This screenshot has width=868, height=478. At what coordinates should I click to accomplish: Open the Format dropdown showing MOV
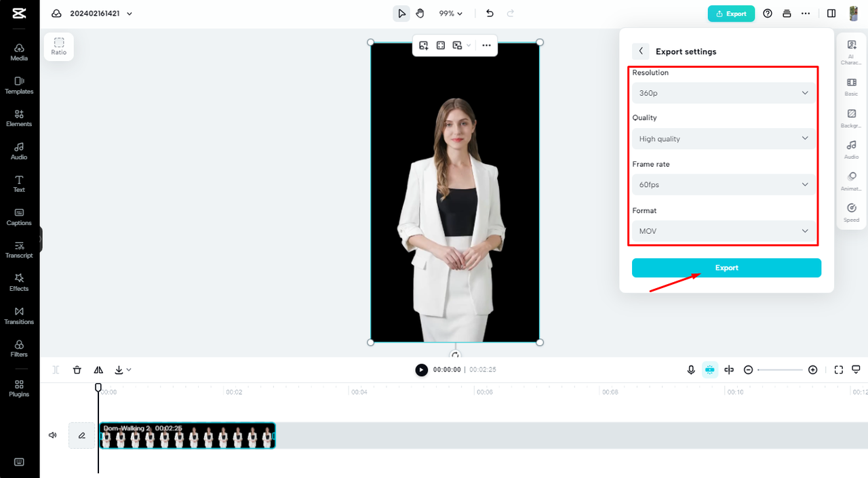[724, 231]
